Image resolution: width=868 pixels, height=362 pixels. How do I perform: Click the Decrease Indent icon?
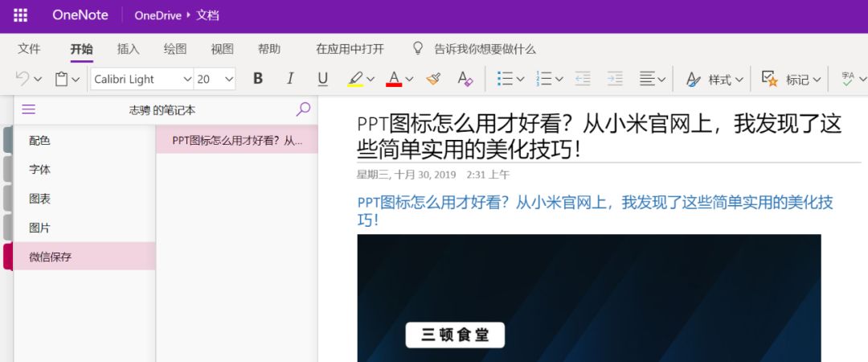pyautogui.click(x=583, y=80)
